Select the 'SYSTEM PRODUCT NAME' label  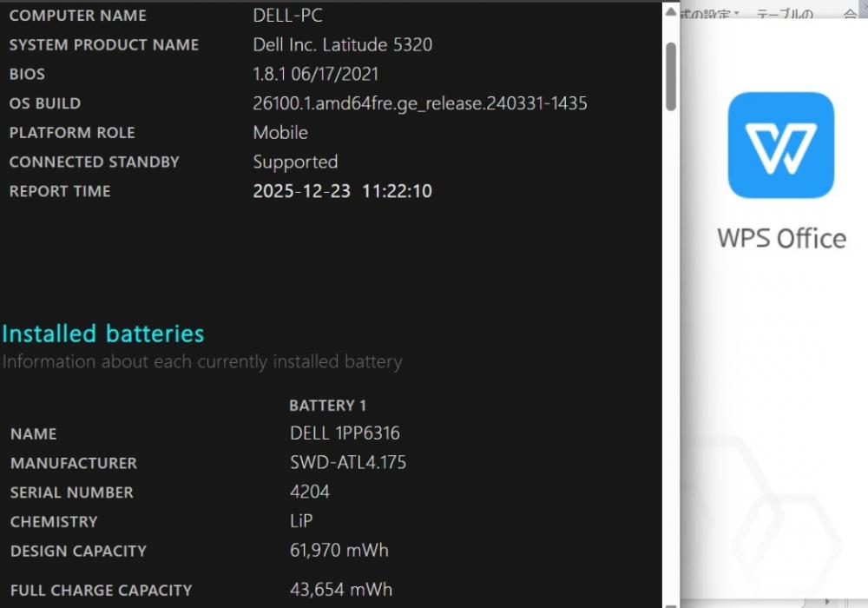103,45
